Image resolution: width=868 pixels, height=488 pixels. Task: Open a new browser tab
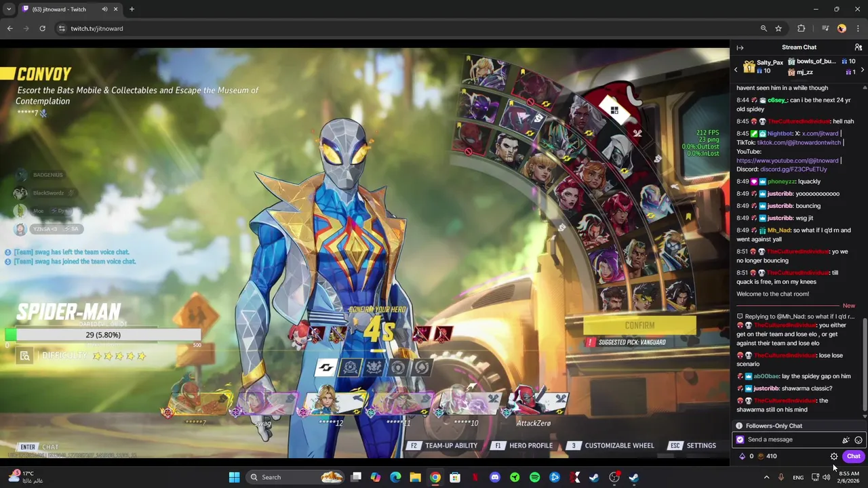(132, 9)
